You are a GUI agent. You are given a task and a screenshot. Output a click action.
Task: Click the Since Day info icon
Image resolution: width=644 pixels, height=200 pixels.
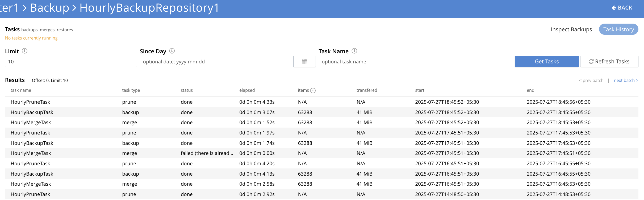pyautogui.click(x=172, y=51)
